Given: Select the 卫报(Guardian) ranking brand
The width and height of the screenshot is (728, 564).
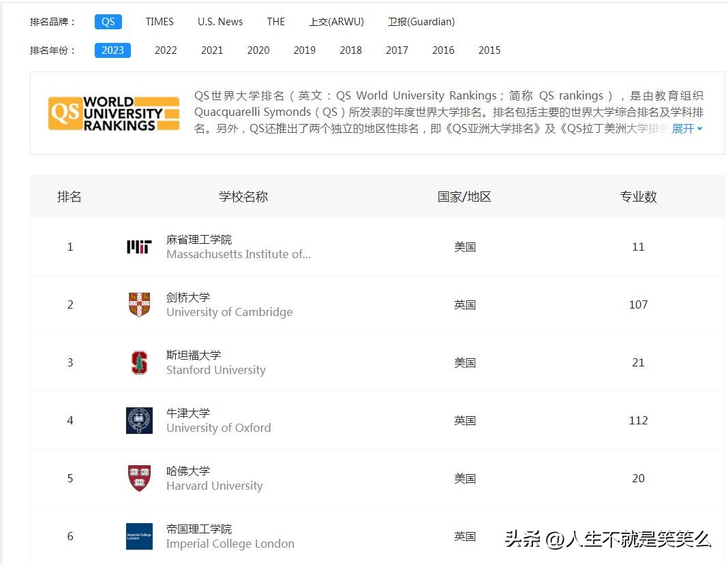Looking at the screenshot, I should pos(421,21).
